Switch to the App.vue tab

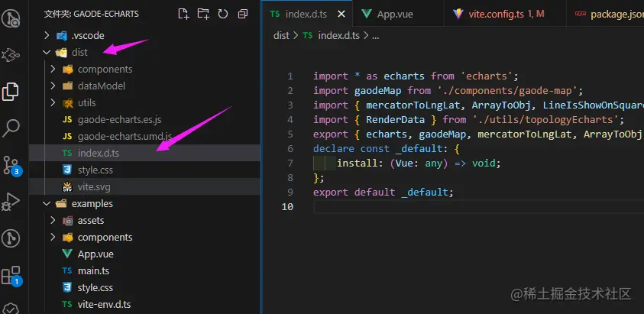click(x=397, y=14)
